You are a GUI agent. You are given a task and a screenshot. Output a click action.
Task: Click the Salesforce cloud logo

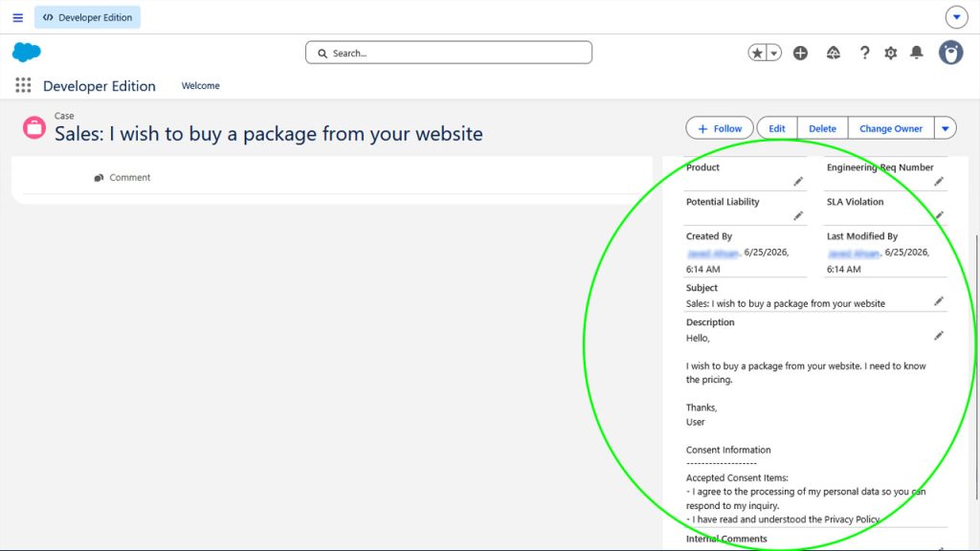point(26,53)
